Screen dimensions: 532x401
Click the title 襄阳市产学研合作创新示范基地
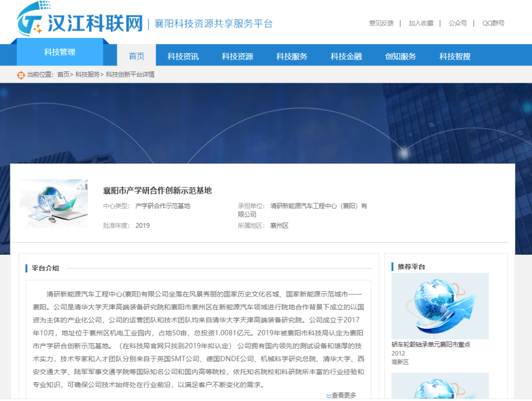click(x=158, y=191)
